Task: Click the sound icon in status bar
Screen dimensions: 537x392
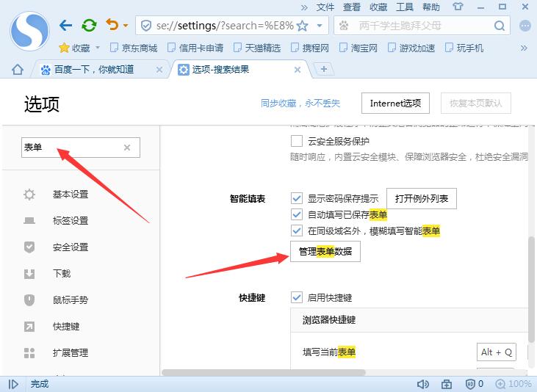Action: (x=423, y=384)
